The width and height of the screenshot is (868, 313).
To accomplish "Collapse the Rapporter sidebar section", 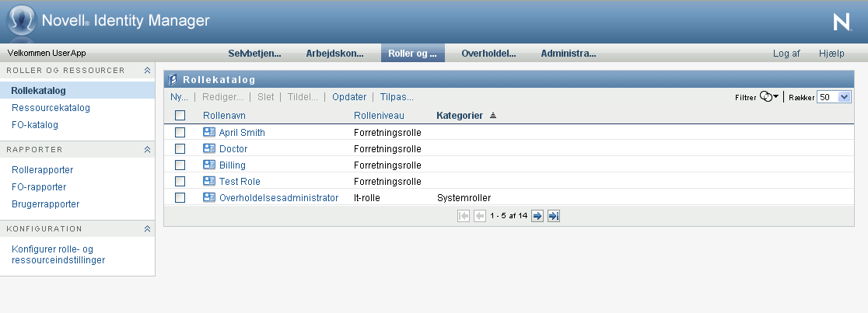I will [x=147, y=149].
